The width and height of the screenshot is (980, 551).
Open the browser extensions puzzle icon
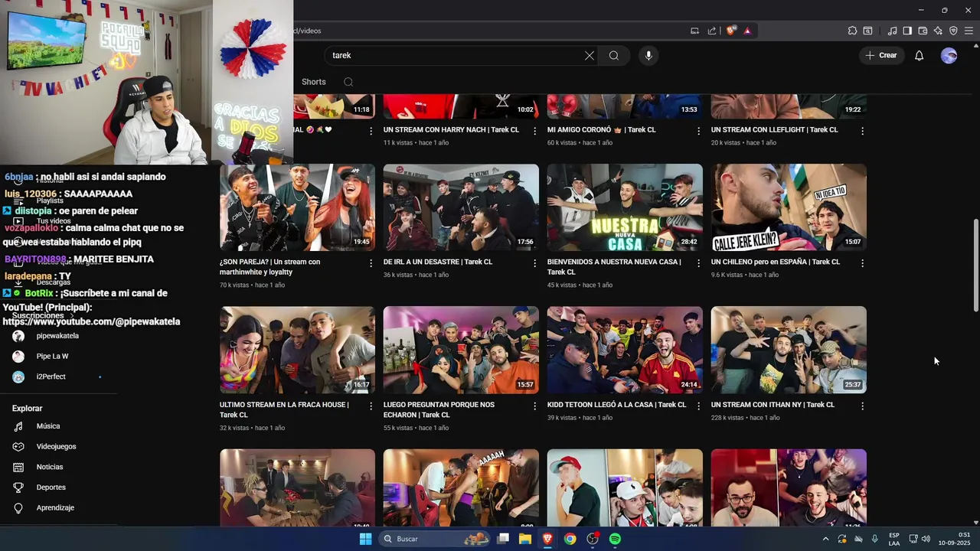(852, 31)
